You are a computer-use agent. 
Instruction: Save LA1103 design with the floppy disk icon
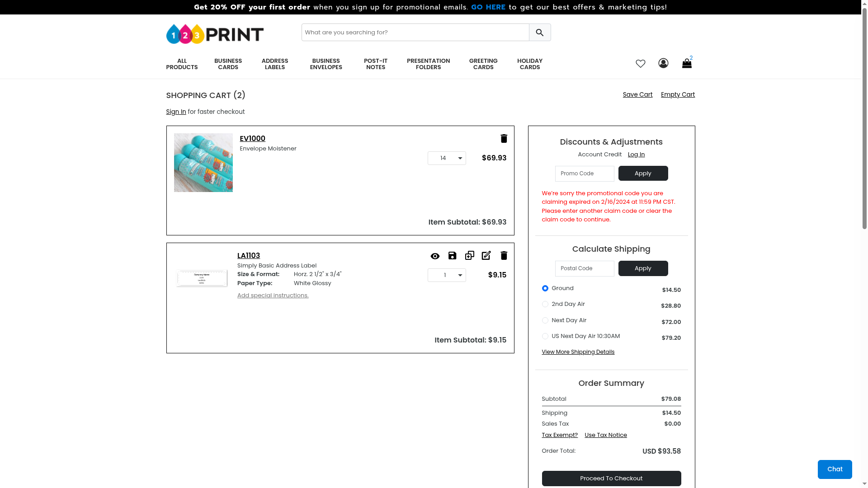pyautogui.click(x=452, y=256)
